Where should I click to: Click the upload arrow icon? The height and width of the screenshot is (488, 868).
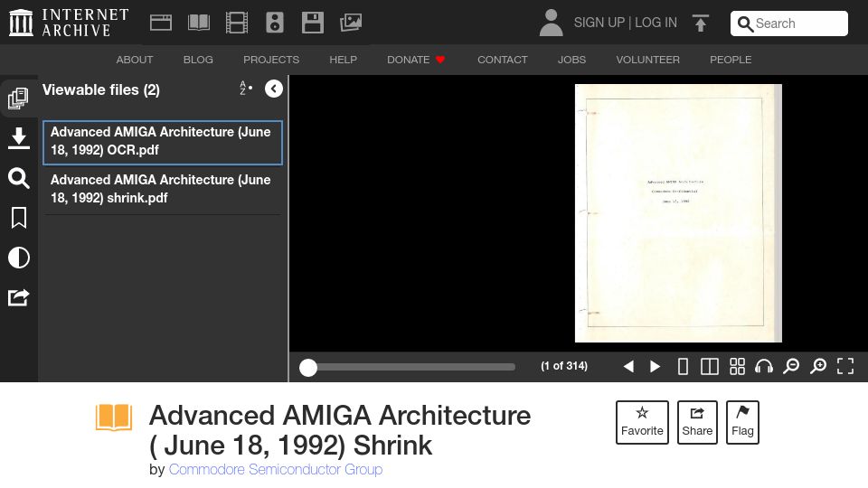point(700,23)
